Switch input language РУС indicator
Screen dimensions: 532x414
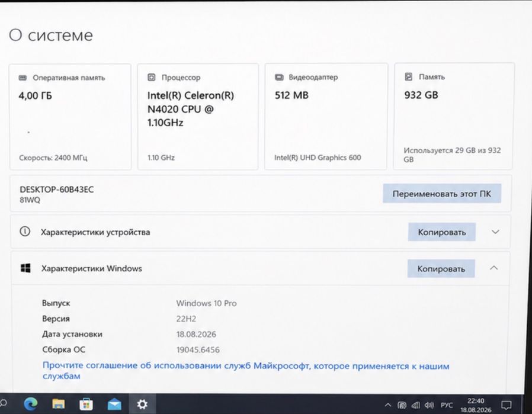coord(447,405)
